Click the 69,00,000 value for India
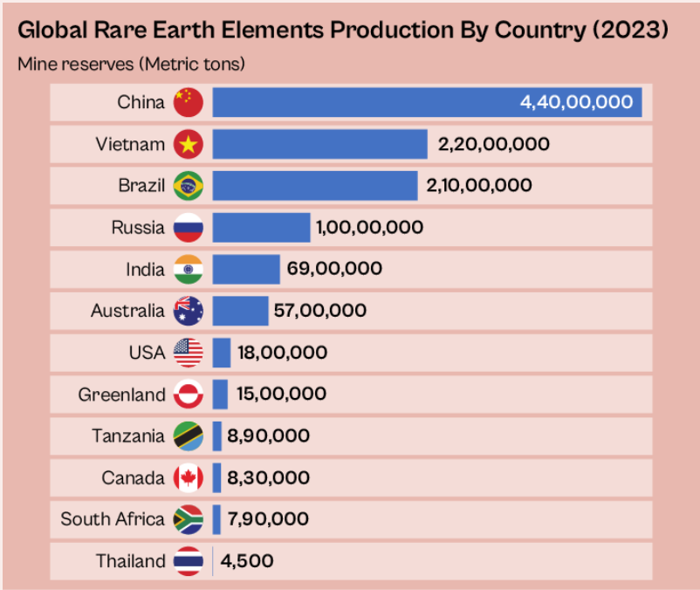The height and width of the screenshot is (590, 700). pos(337,270)
